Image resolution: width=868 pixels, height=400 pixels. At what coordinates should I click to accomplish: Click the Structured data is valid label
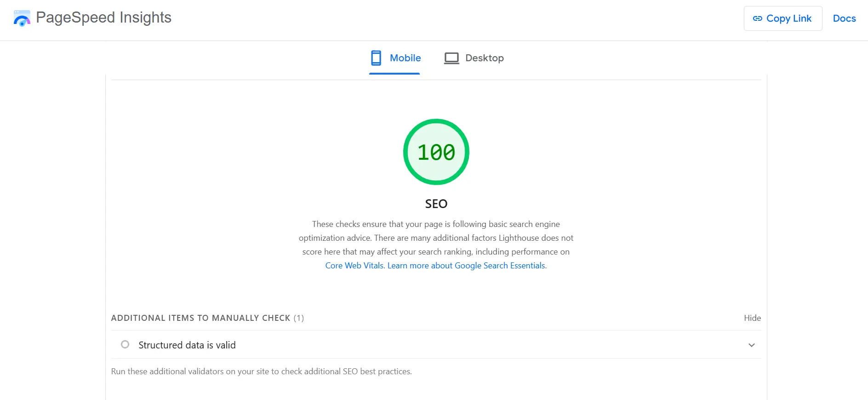click(x=187, y=345)
